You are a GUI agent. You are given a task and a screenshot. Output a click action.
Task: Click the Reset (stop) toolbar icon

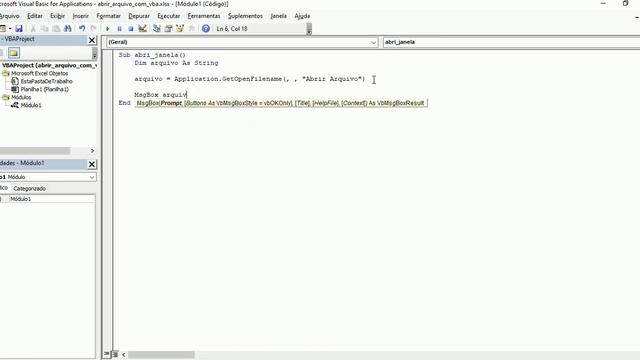pos(131,29)
